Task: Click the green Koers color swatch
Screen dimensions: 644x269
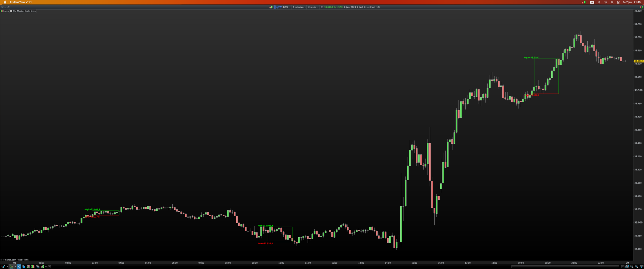Action: [2, 11]
